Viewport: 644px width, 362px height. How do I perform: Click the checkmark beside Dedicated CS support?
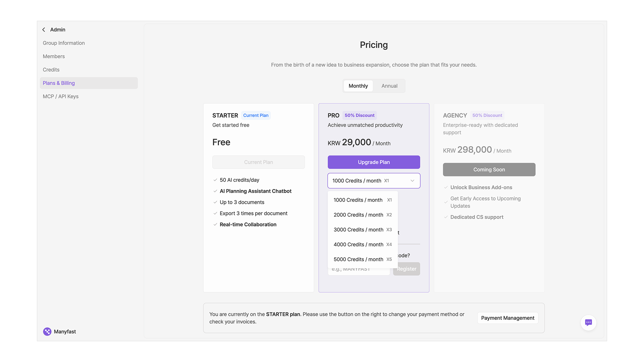pyautogui.click(x=446, y=217)
